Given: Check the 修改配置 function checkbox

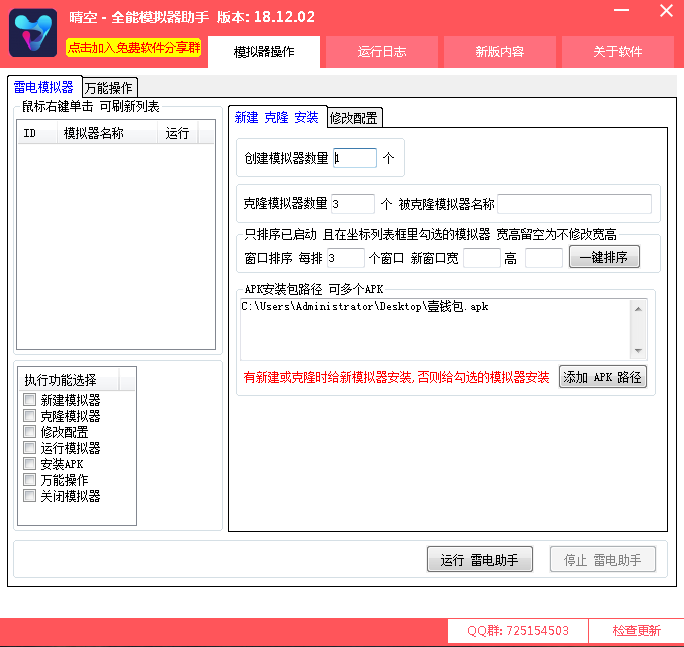Looking at the screenshot, I should coord(30,431).
